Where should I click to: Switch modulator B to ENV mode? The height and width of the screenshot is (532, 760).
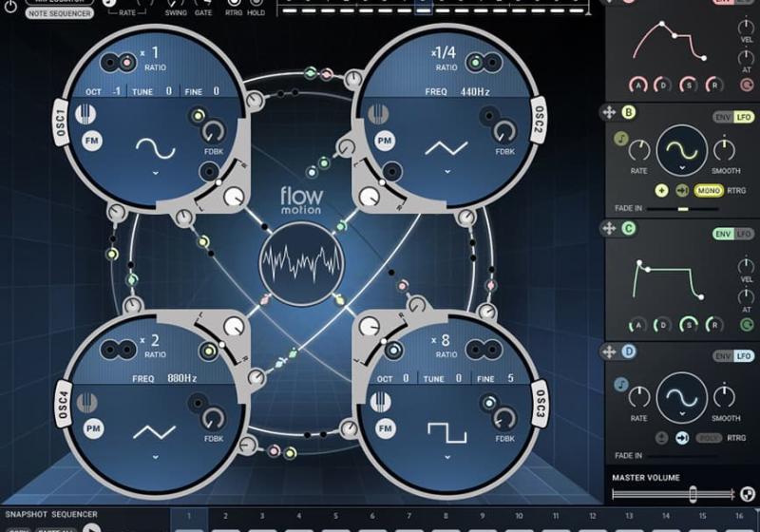pos(723,117)
